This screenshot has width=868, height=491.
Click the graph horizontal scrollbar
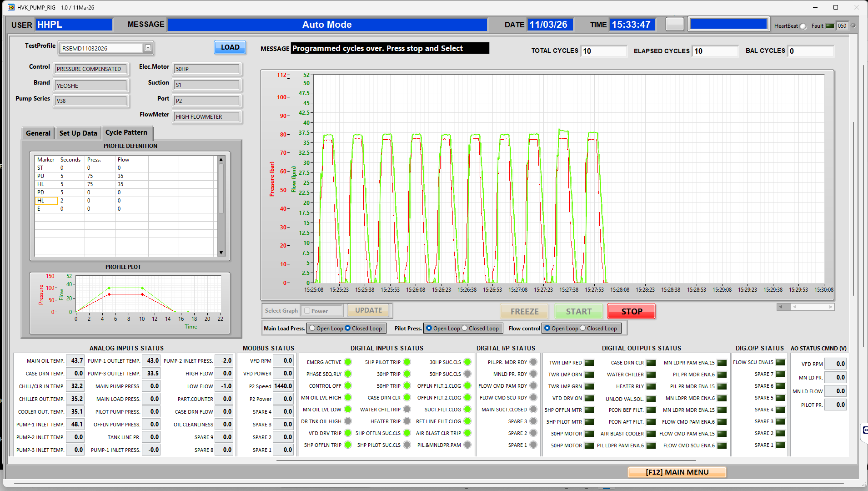coord(806,307)
